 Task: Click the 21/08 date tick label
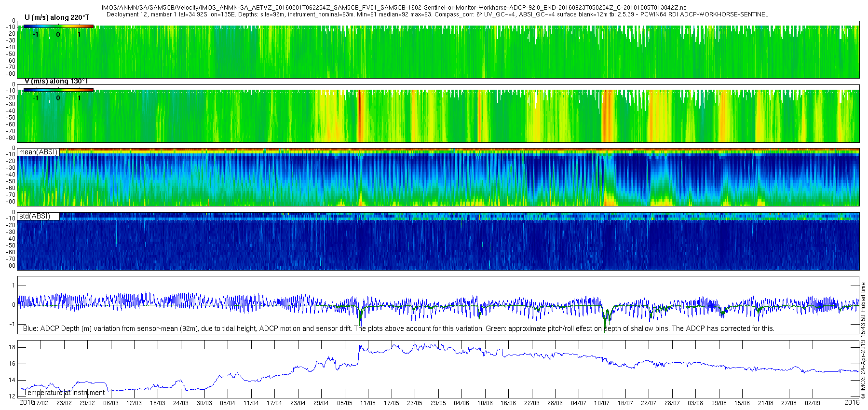765,403
